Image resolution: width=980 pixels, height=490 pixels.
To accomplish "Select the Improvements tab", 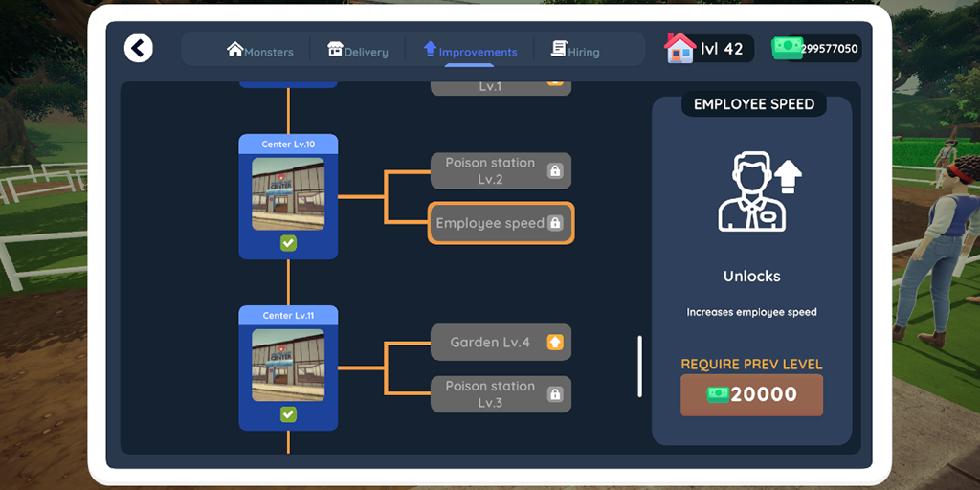I will (470, 51).
